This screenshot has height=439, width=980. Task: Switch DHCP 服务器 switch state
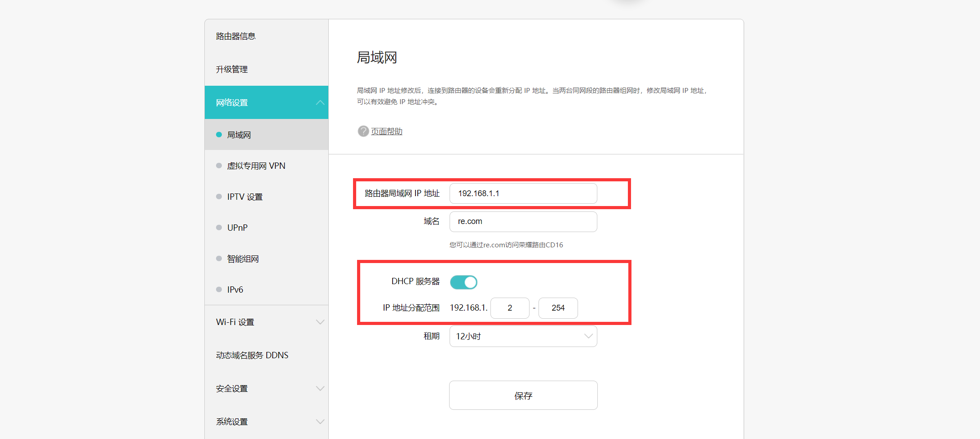point(464,282)
